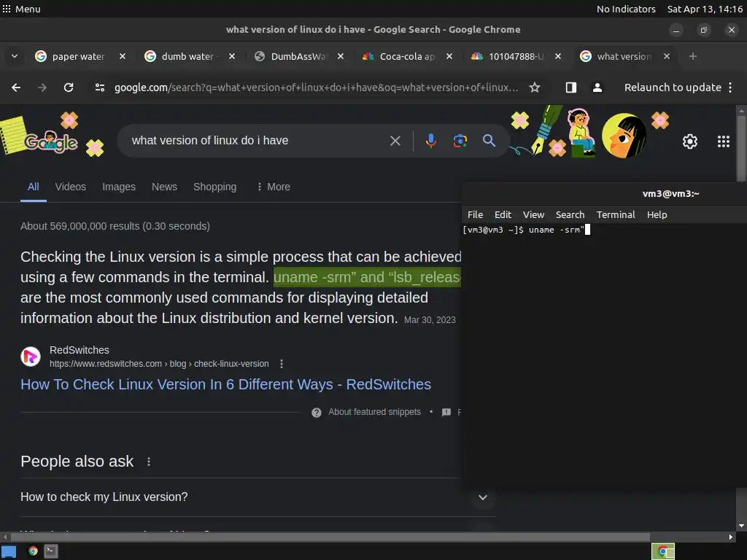Switch to the 'dumb water' tab
This screenshot has width=747, height=560.
187,56
